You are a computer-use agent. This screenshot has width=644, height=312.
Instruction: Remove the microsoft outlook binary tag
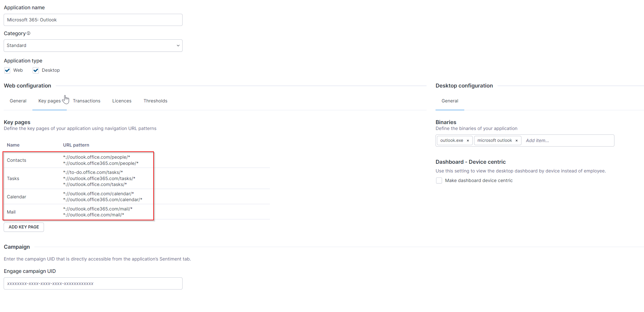pos(517,141)
